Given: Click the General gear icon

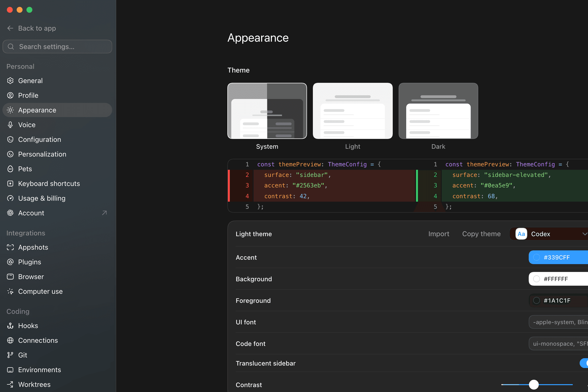Looking at the screenshot, I should [10, 81].
